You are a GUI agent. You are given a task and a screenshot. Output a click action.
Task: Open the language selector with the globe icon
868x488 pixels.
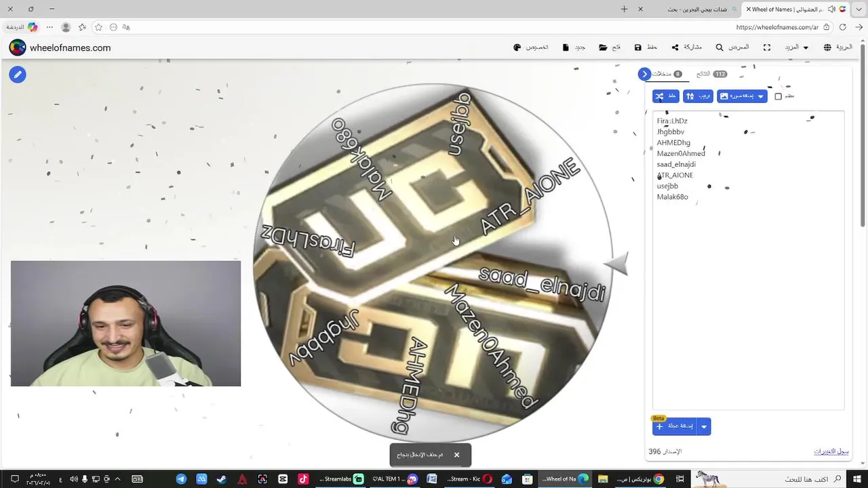[x=838, y=47]
